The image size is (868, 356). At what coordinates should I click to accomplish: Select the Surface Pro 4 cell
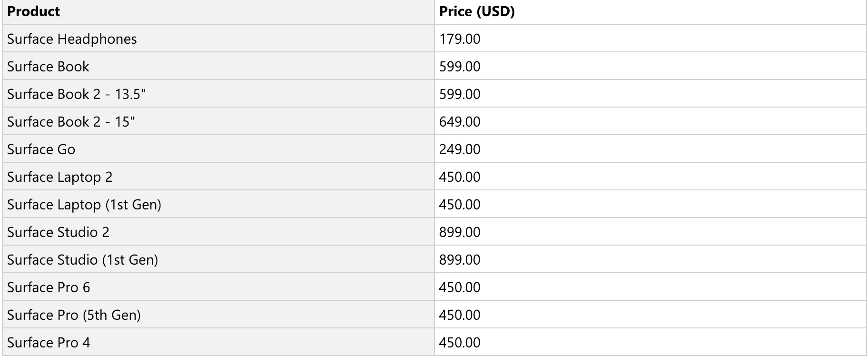click(218, 342)
